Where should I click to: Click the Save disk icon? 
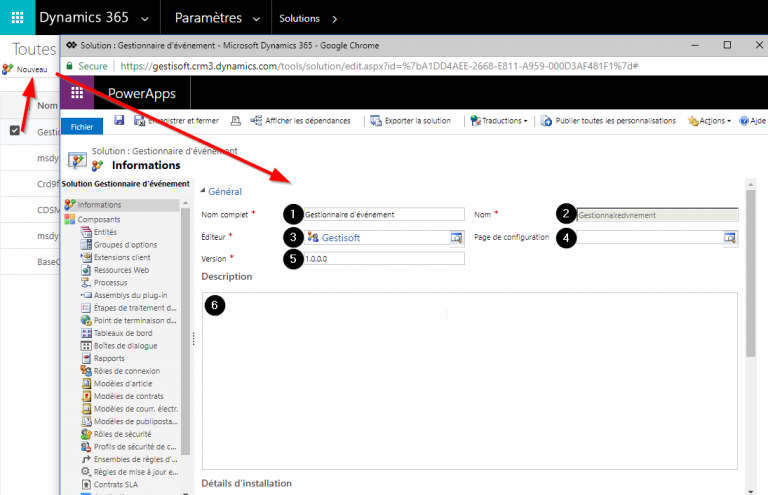pos(119,120)
